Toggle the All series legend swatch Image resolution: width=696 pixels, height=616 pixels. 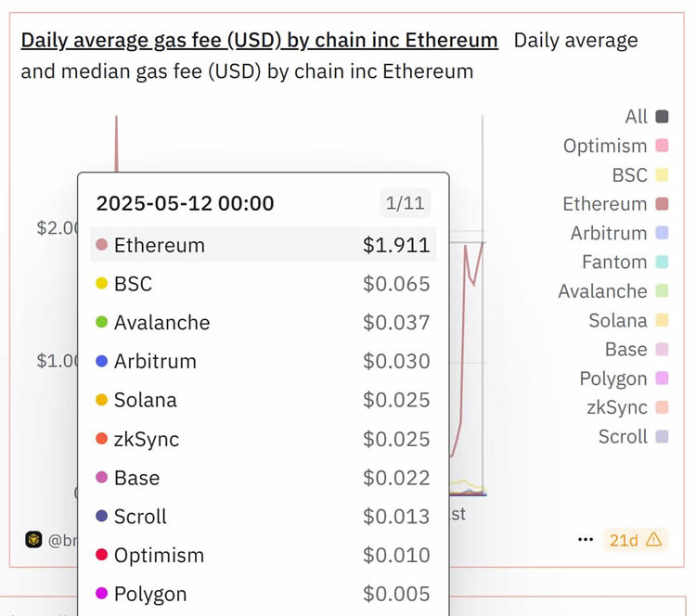[x=662, y=117]
